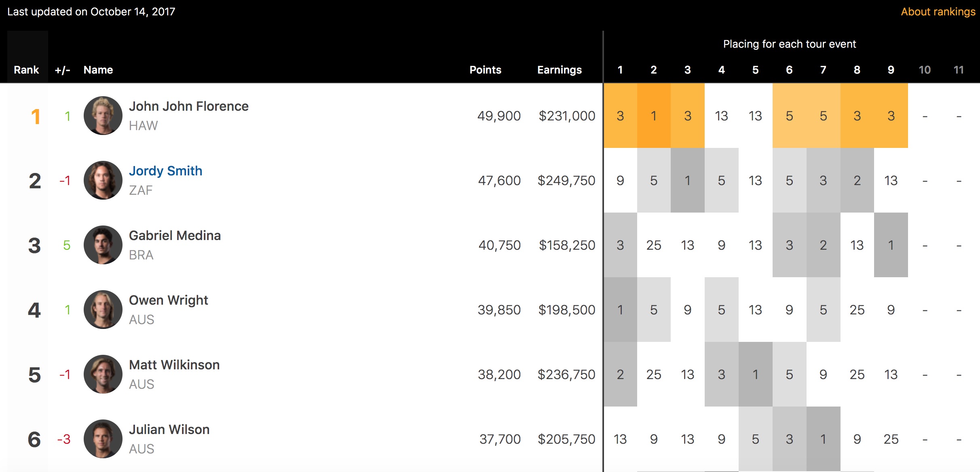Click the Earnings column header
Image resolution: width=980 pixels, height=472 pixels.
(559, 70)
